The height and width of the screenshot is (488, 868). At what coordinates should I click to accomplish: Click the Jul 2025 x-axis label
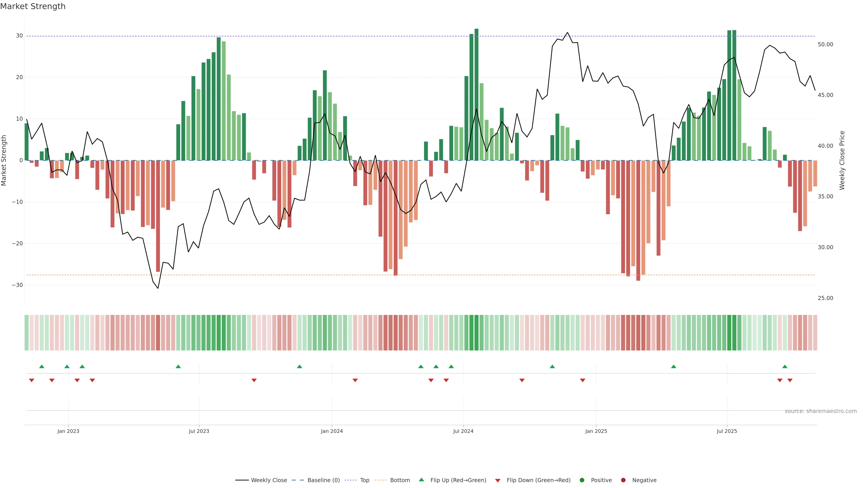click(727, 431)
